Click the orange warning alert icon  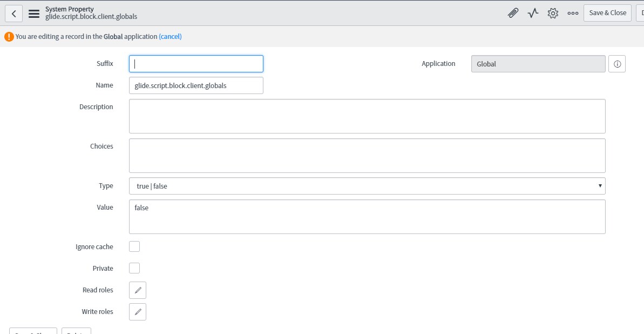9,37
